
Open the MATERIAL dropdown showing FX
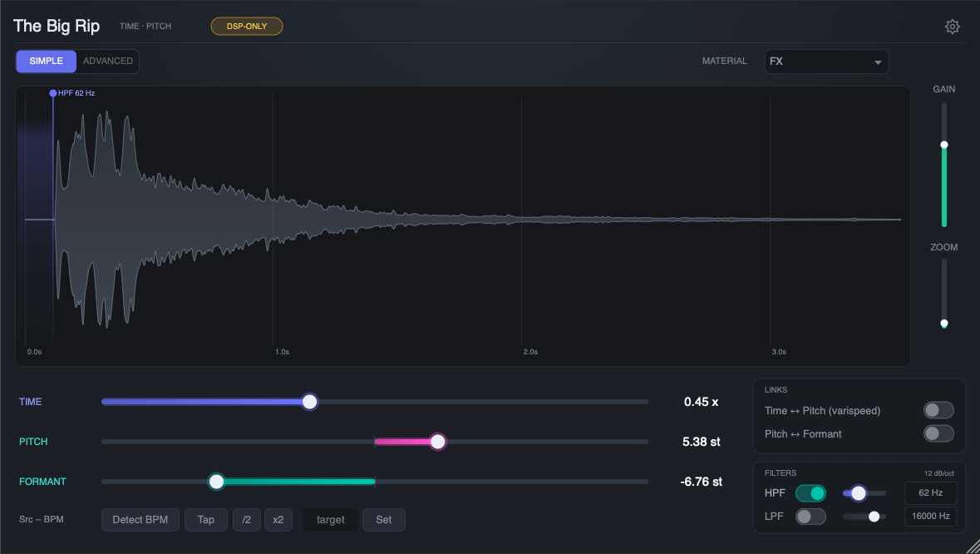click(x=826, y=62)
